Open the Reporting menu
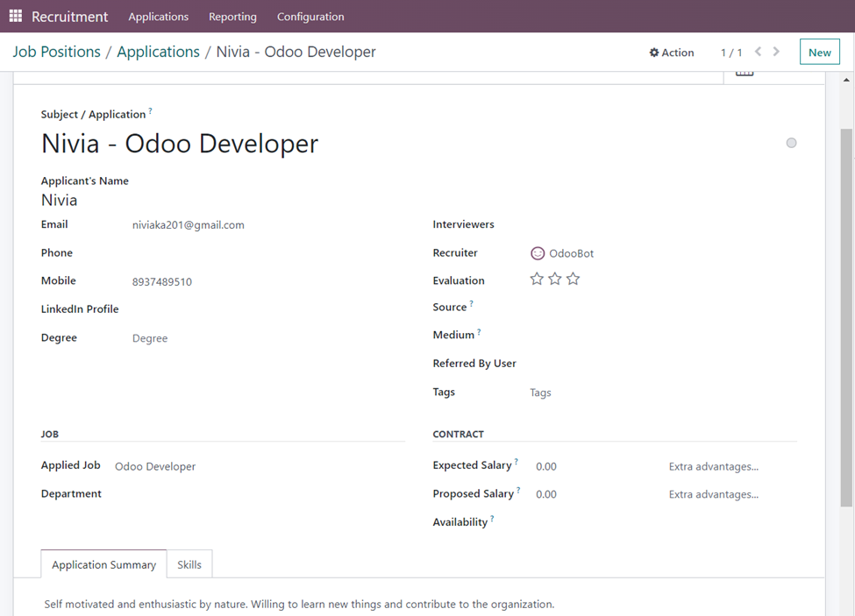This screenshot has width=855, height=616. click(x=232, y=17)
